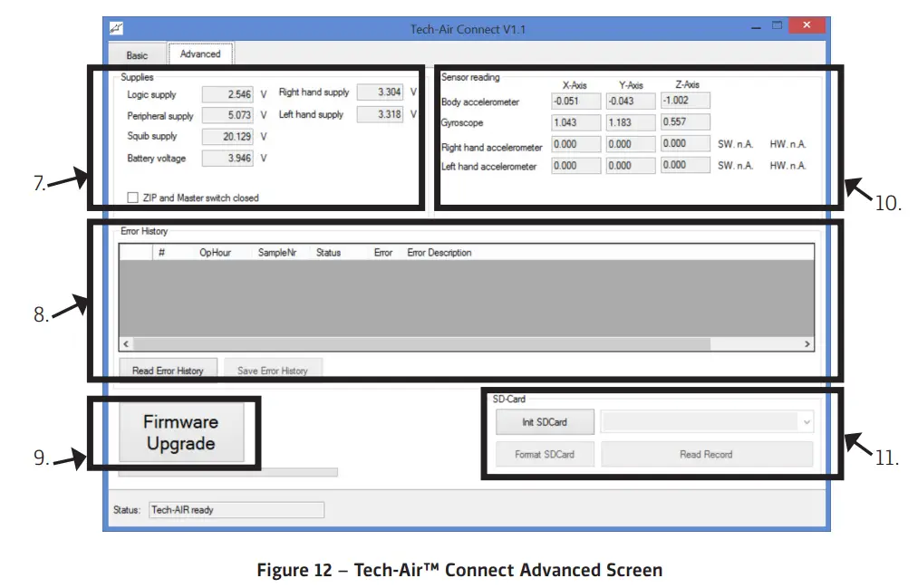The image size is (918, 588).
Task: Maximize the Tech-Air Connect window
Action: (x=776, y=26)
